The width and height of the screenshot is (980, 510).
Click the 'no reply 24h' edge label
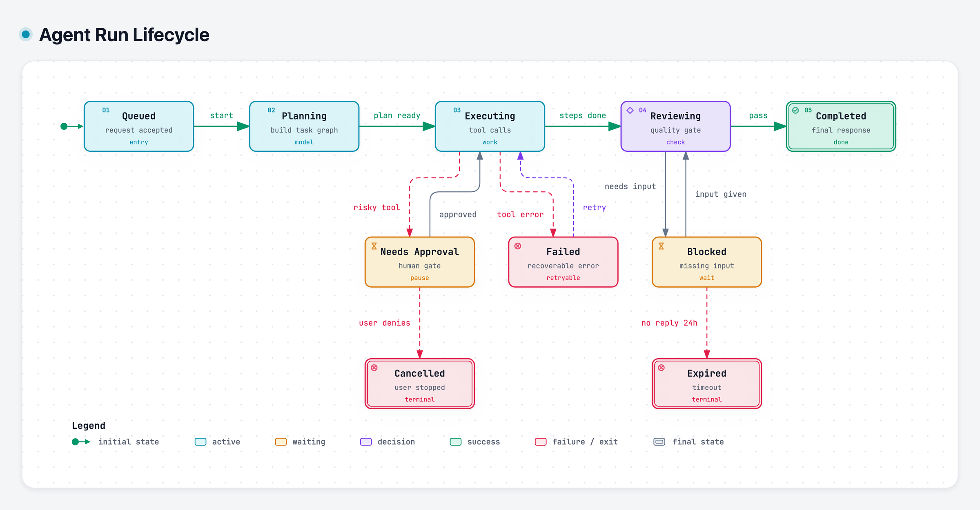pyautogui.click(x=669, y=323)
